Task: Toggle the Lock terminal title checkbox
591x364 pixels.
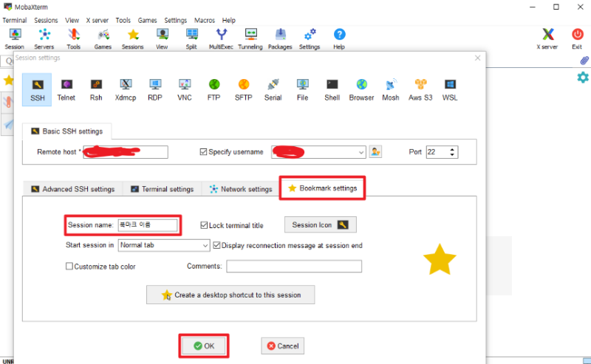Action: pyautogui.click(x=204, y=225)
